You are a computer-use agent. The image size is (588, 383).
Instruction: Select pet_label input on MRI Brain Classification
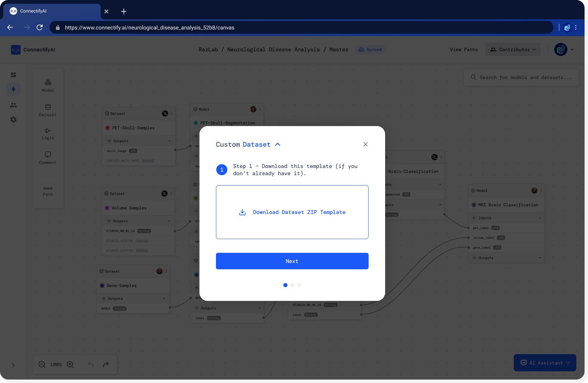click(507, 228)
